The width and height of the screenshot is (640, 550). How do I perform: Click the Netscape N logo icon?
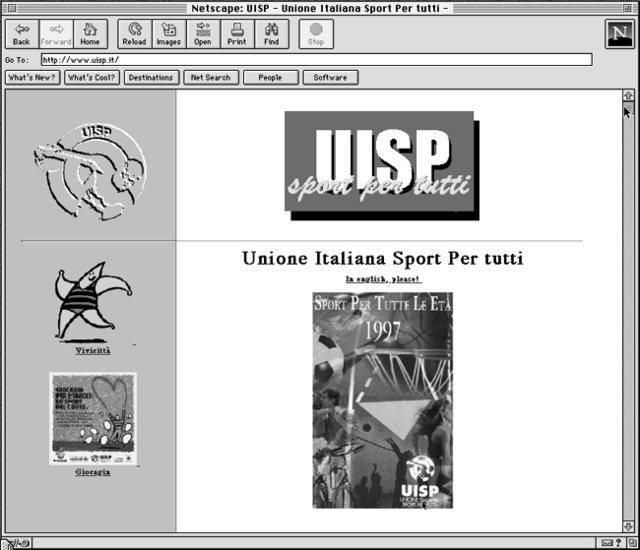(x=619, y=34)
